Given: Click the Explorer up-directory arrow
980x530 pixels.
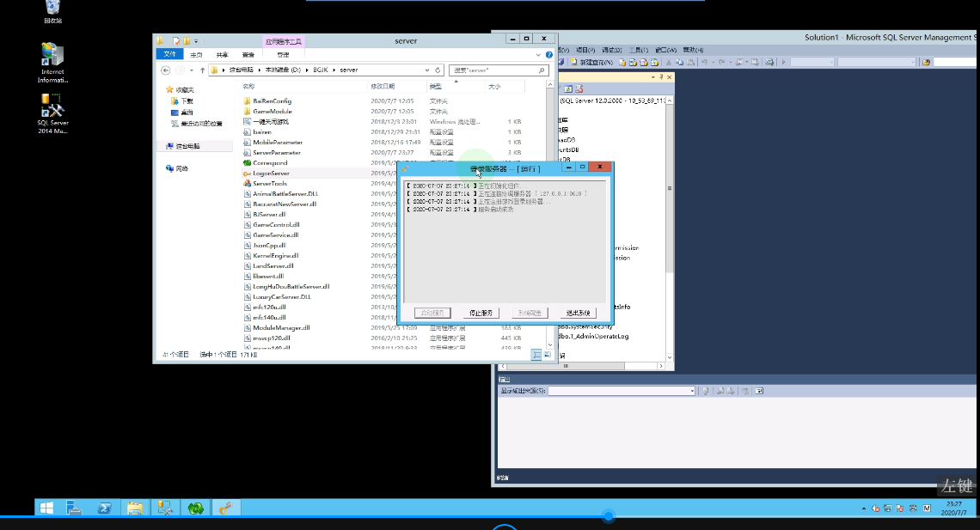Looking at the screenshot, I should 203,70.
